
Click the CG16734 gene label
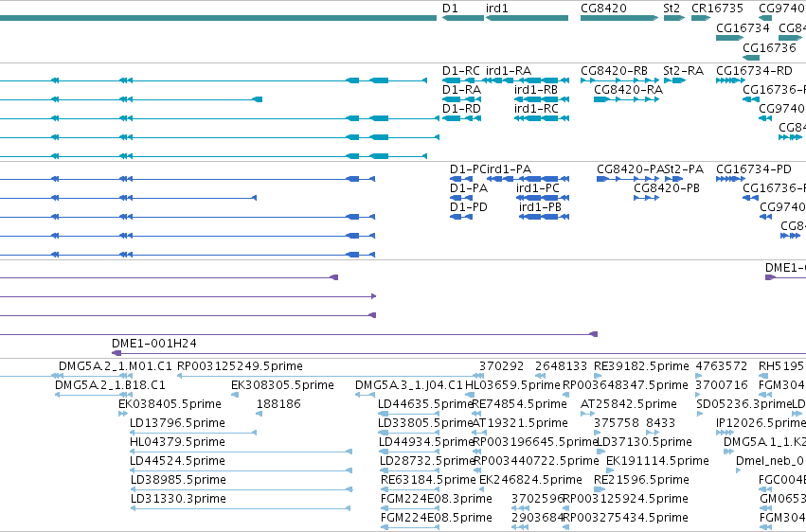point(743,28)
